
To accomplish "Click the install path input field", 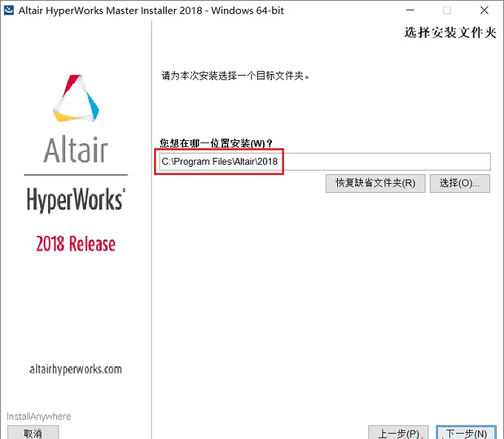I will pos(325,162).
